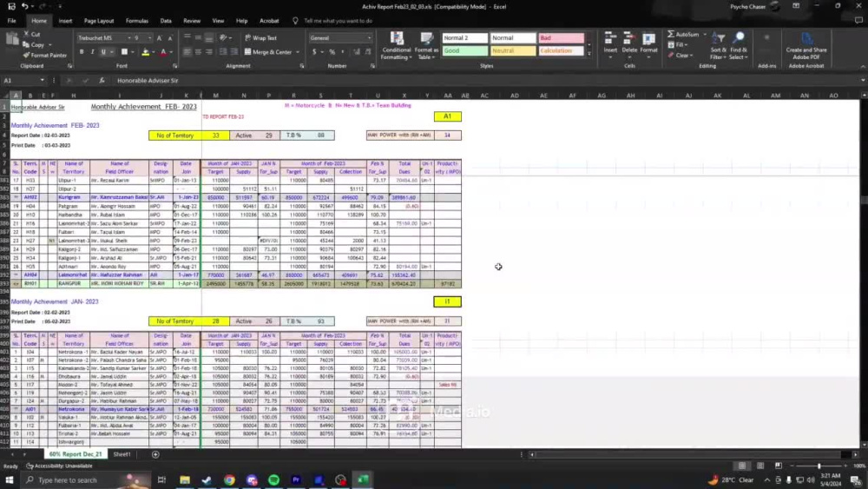This screenshot has width=868, height=489.
Task: Apply the Good cell style
Action: pos(464,51)
